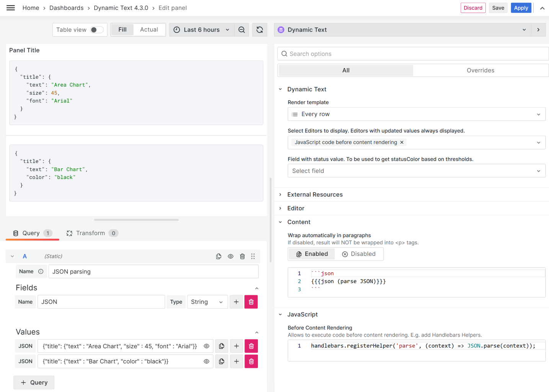Click the Apply button
The width and height of the screenshot is (549, 392).
click(x=521, y=8)
